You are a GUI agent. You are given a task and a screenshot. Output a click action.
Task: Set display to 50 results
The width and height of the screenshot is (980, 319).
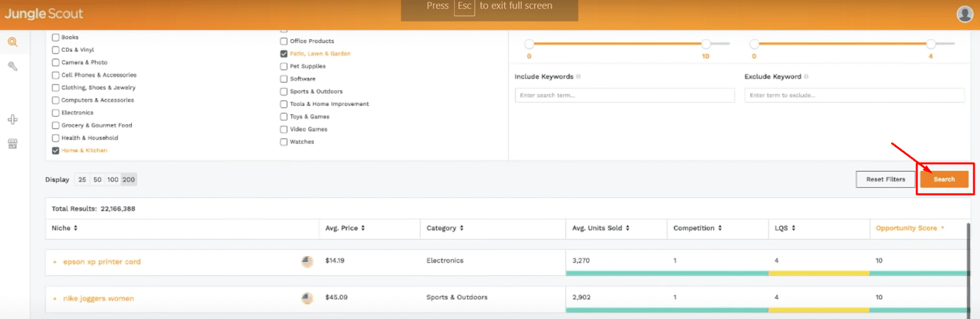97,179
